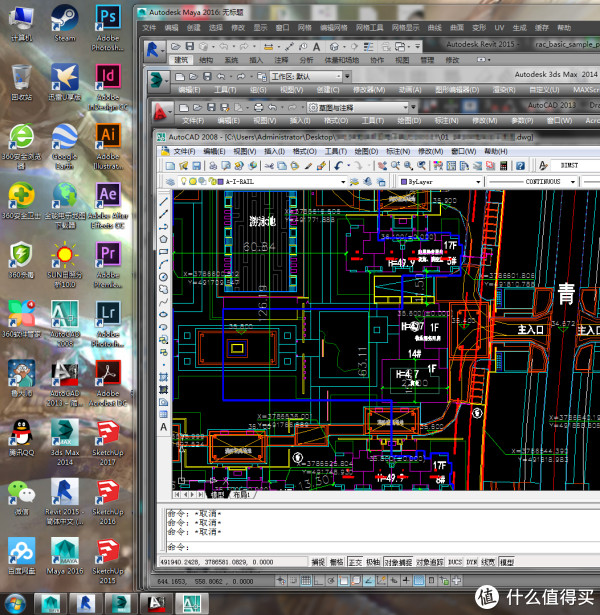Open the 工作区: 默认 workspace dropdown in 3ds Max
This screenshot has height=615, width=600.
(x=338, y=76)
